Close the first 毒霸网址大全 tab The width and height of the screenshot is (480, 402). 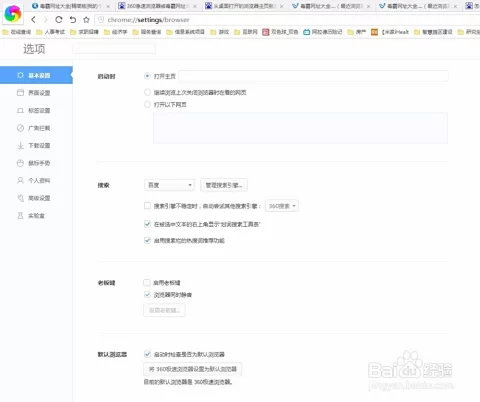coord(108,6)
